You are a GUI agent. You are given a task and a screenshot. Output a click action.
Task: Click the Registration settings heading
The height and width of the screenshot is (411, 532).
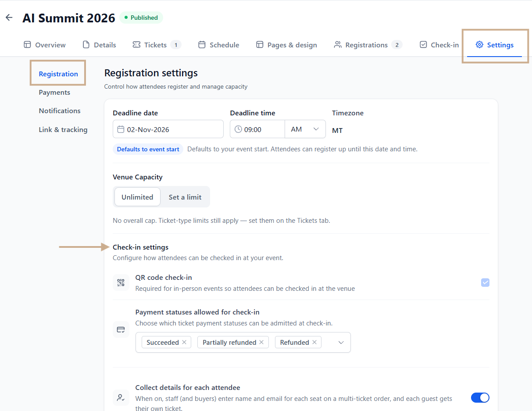coord(151,72)
